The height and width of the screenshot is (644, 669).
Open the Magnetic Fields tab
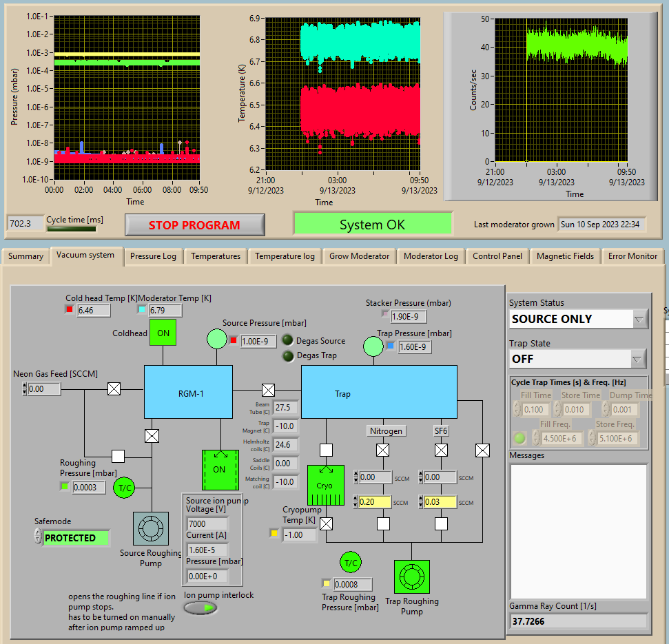[x=565, y=256]
